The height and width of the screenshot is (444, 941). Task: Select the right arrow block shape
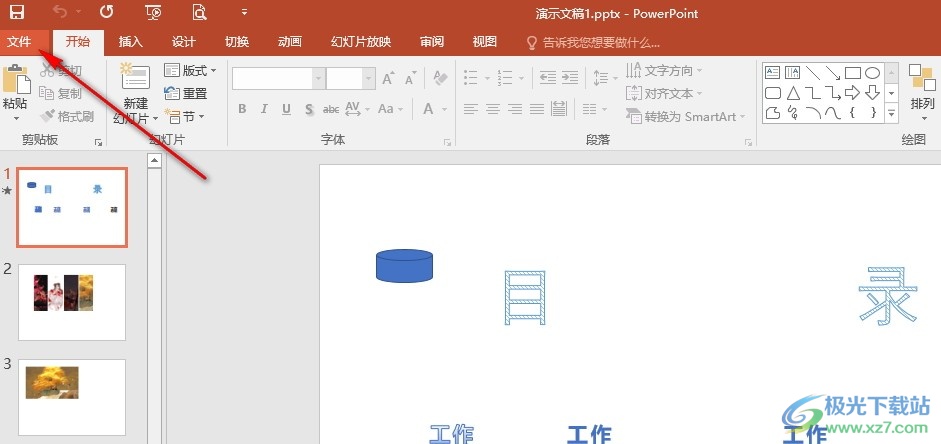coord(852,93)
